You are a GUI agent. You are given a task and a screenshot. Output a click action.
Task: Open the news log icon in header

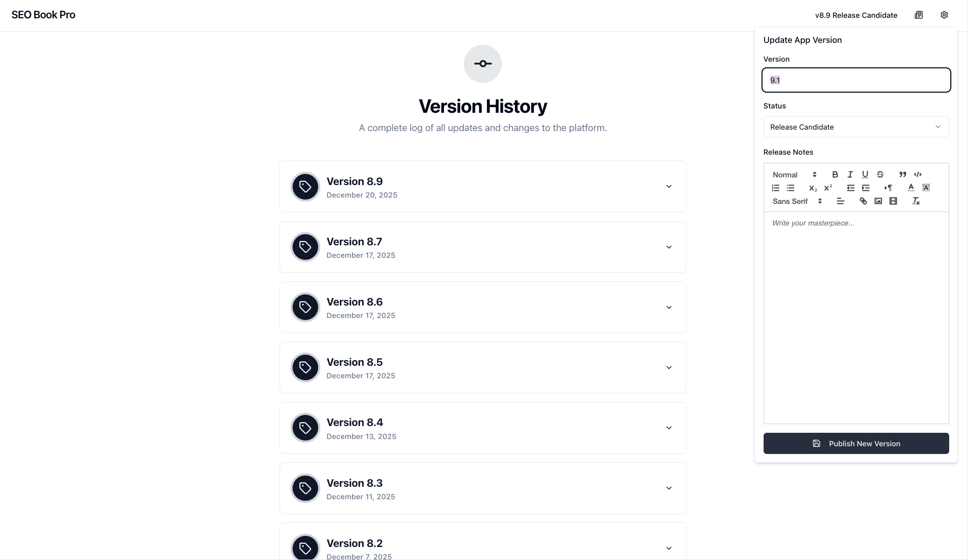[x=918, y=15]
